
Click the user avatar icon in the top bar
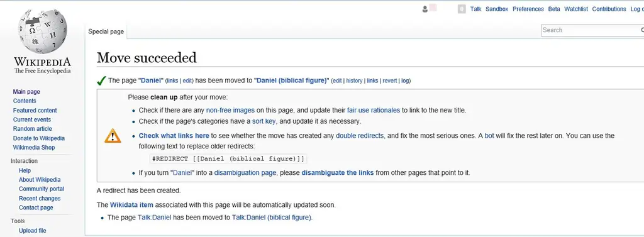tap(425, 9)
